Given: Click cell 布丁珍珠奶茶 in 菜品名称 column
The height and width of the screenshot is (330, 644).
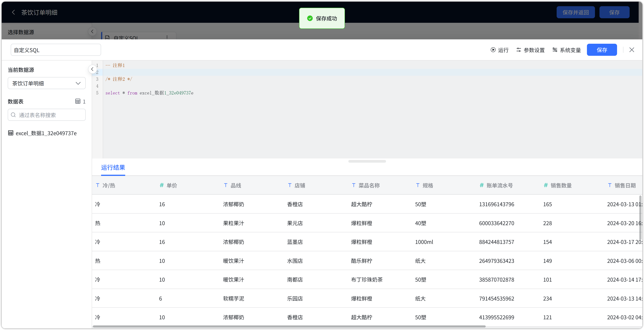Looking at the screenshot, I should tap(367, 279).
